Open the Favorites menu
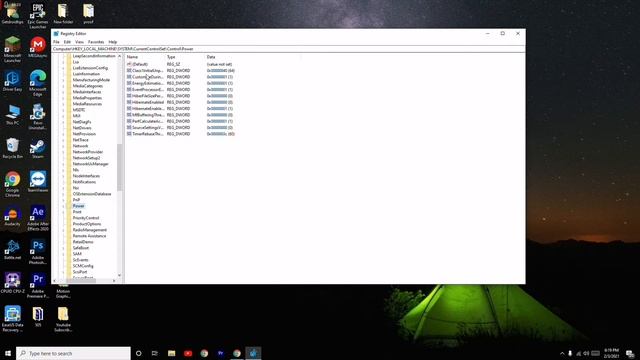The image size is (640, 360). [96, 42]
